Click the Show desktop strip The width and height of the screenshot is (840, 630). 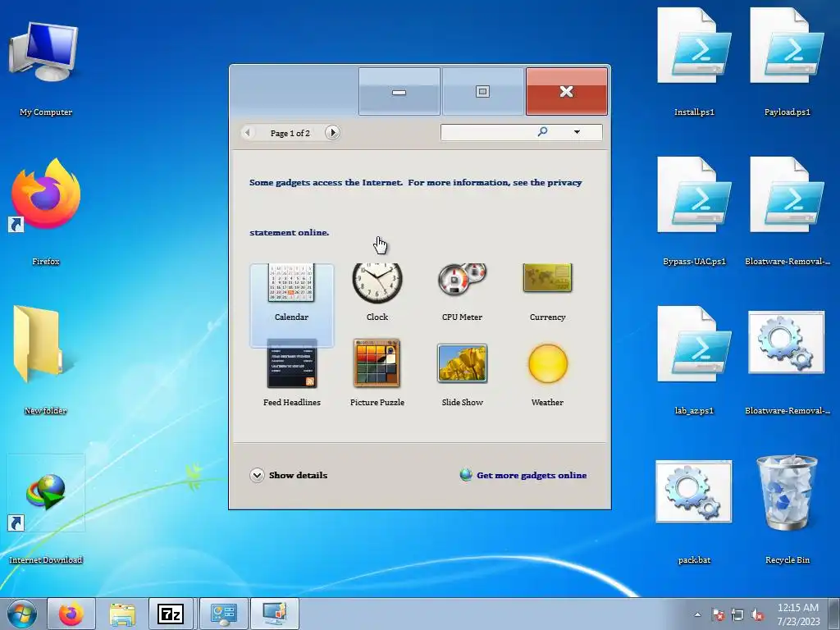click(x=834, y=614)
